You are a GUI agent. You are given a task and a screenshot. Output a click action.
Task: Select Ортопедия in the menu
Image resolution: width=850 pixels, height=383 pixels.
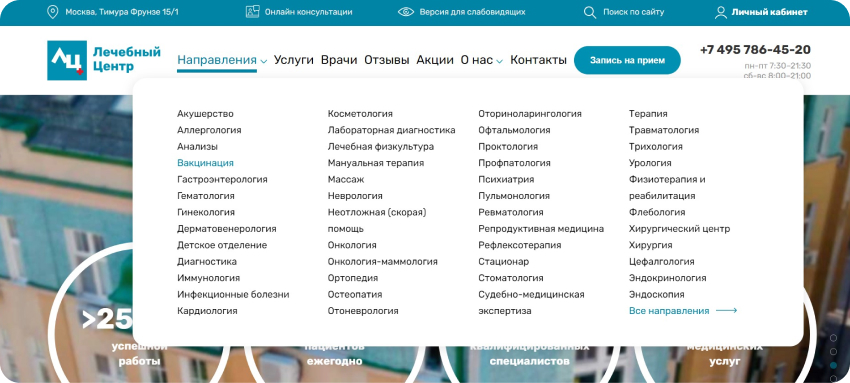click(x=353, y=278)
